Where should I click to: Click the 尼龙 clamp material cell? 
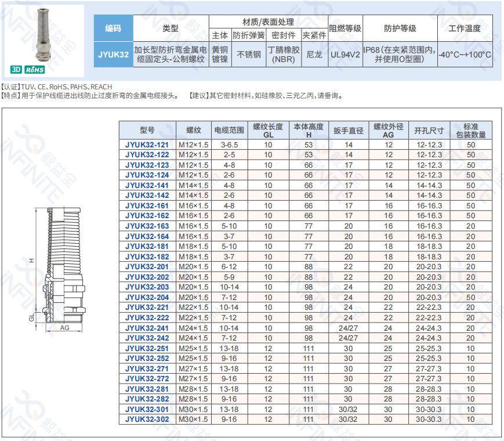click(x=314, y=55)
